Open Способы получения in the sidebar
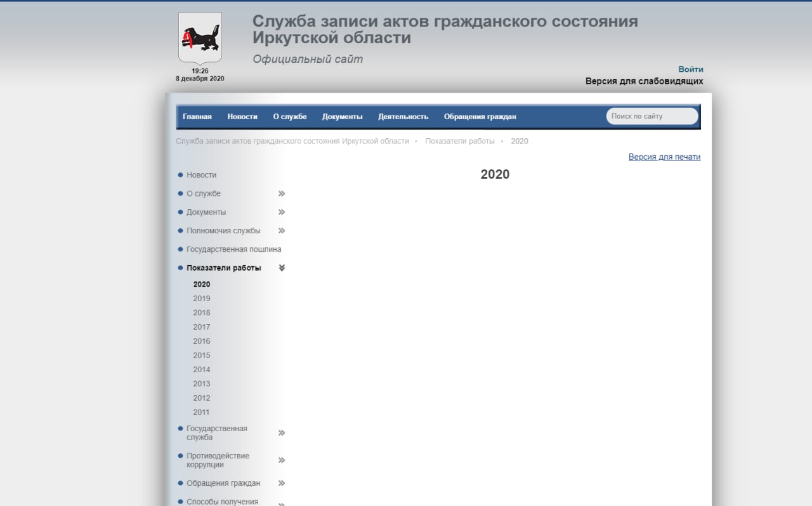The image size is (812, 506). [x=223, y=502]
